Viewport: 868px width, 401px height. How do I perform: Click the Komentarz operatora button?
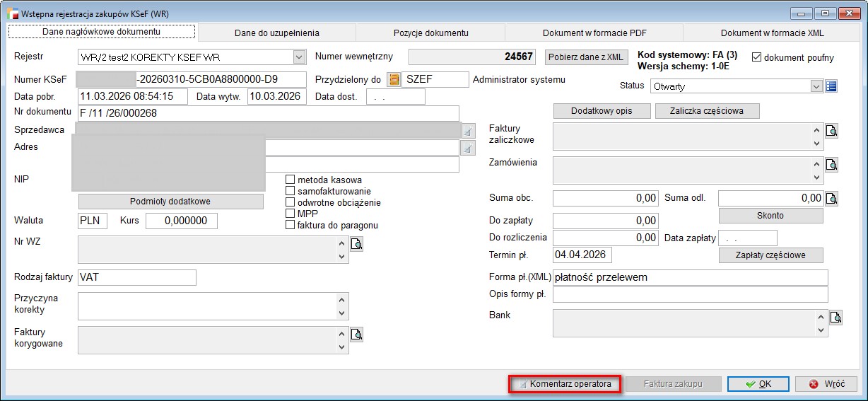click(x=565, y=384)
